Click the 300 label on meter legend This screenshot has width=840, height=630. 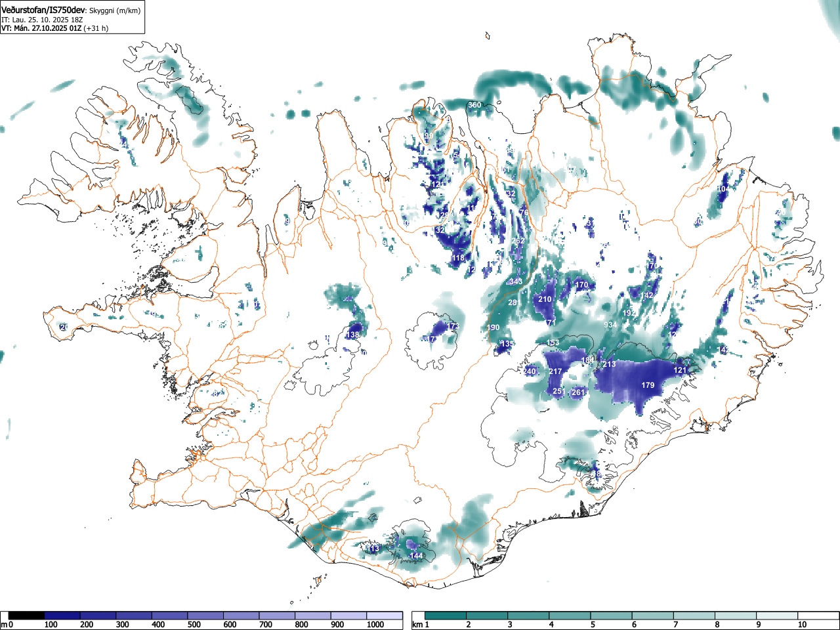[x=122, y=625]
